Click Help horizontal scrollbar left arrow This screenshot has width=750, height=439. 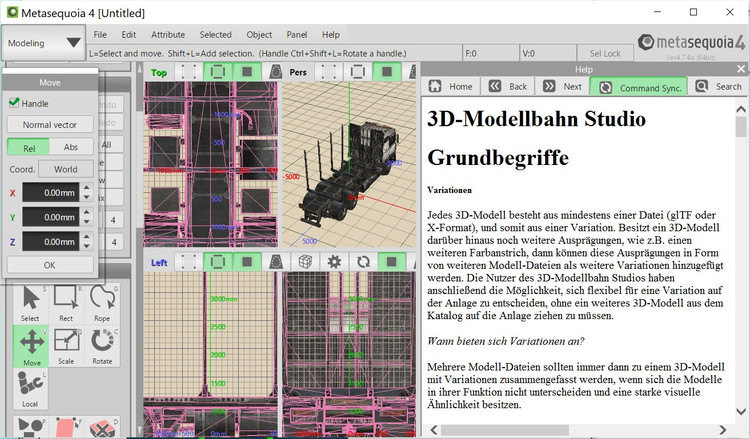tap(434, 429)
